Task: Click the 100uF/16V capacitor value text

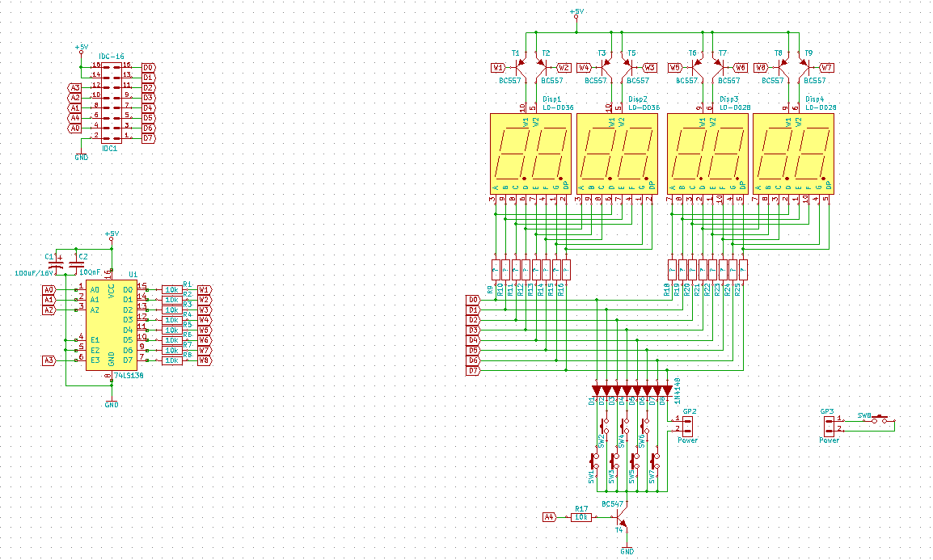Action: click(34, 273)
